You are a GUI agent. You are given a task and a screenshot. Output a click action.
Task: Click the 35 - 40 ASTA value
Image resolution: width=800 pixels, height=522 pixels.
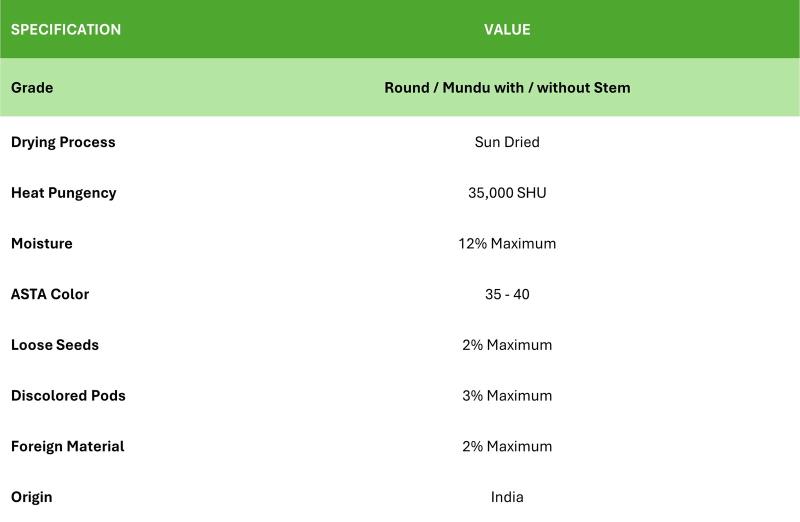pyautogui.click(x=507, y=294)
